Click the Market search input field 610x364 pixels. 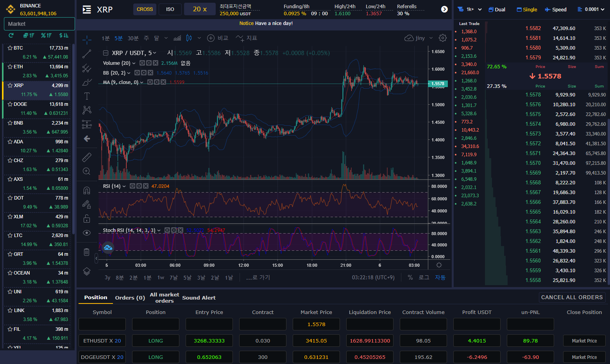point(39,24)
